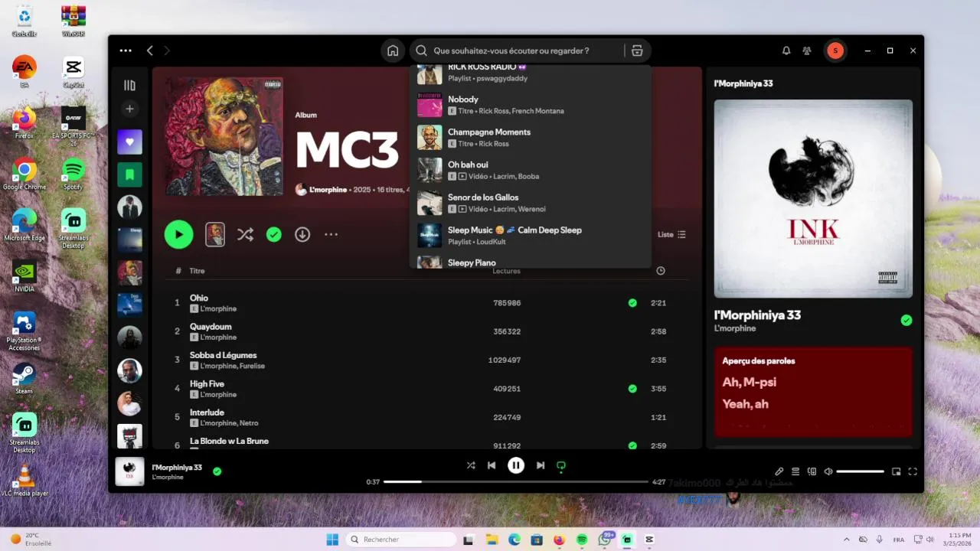Switch player to full screen
Viewport: 980px width, 551px height.
tap(913, 471)
